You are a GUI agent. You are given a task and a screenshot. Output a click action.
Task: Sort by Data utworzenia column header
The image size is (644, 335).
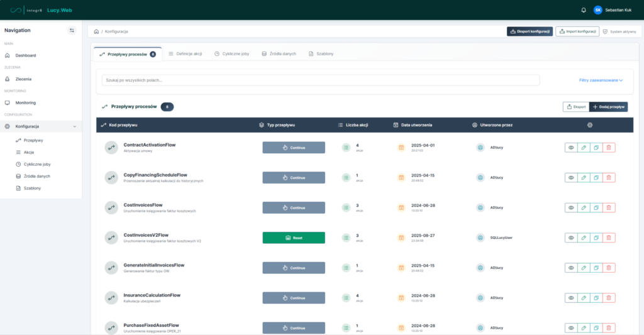416,125
